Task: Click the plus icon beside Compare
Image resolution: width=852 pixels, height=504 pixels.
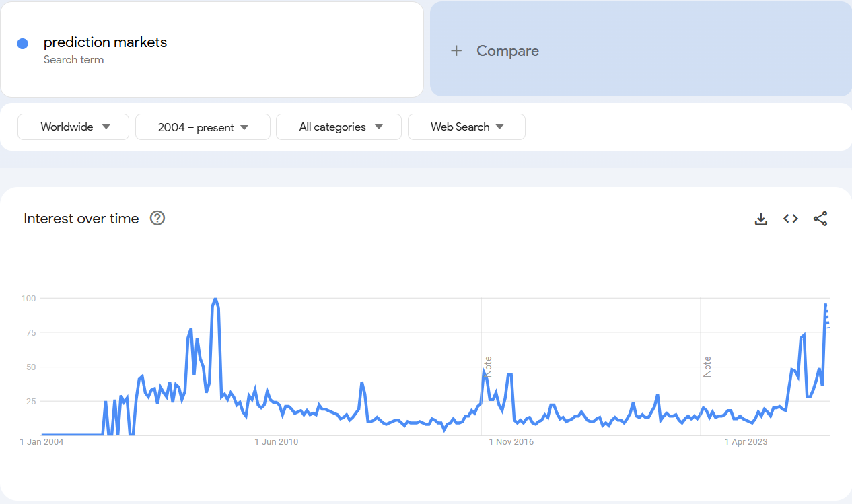Action: [x=456, y=51]
